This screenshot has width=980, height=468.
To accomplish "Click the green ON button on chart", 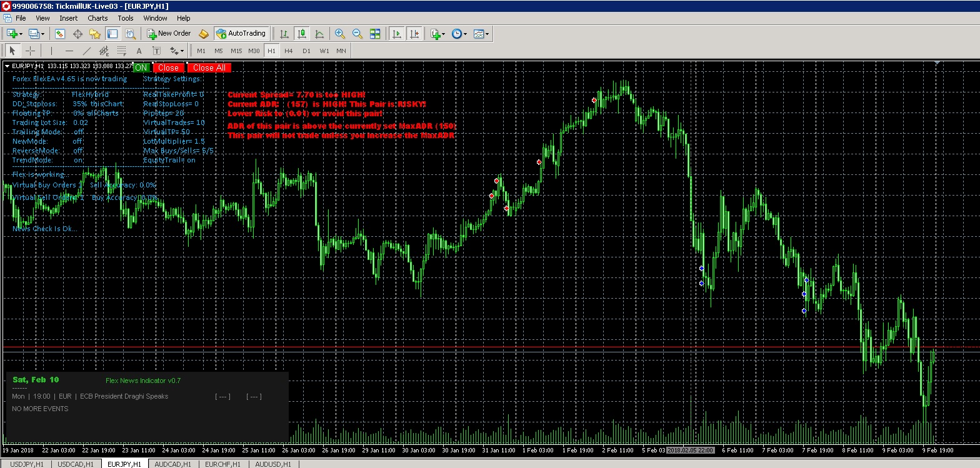I will tap(141, 67).
